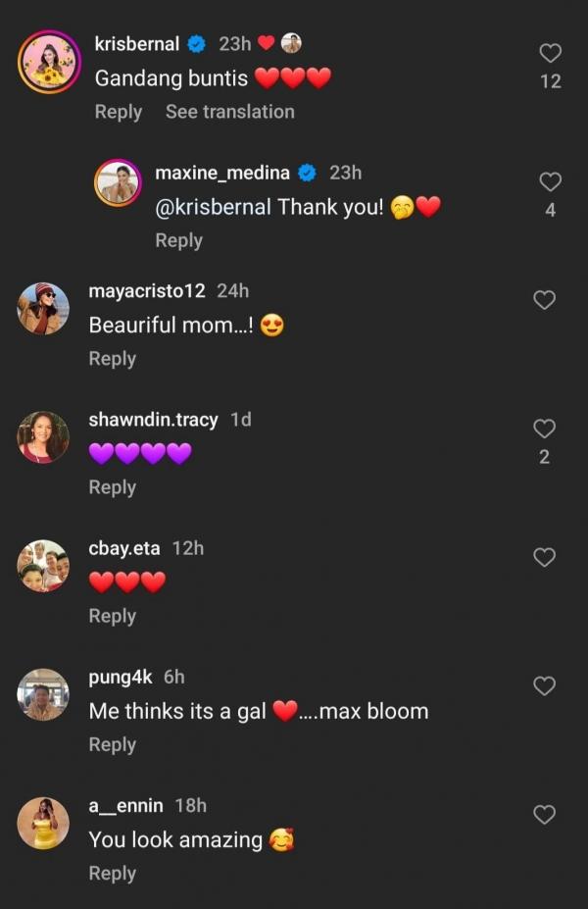The width and height of the screenshot is (588, 909).
Task: Open the a__ennin username link
Action: coord(125,806)
